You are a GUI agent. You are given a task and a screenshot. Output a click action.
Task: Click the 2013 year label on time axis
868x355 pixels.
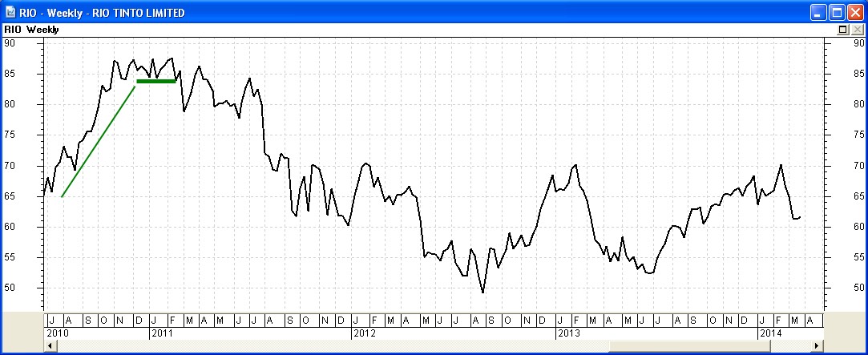pos(568,333)
